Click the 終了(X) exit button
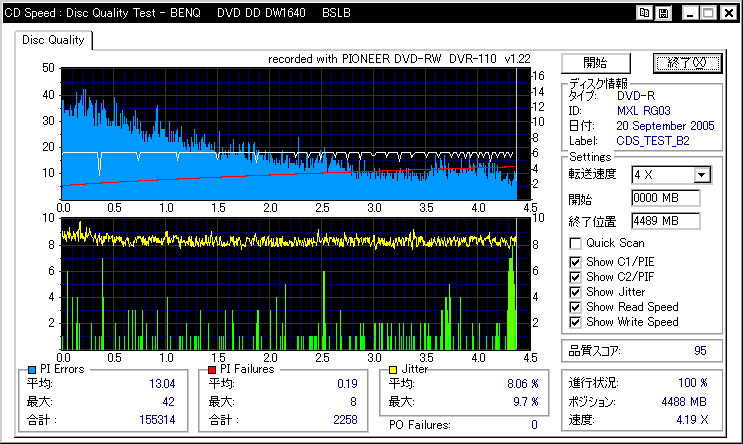 [x=687, y=63]
